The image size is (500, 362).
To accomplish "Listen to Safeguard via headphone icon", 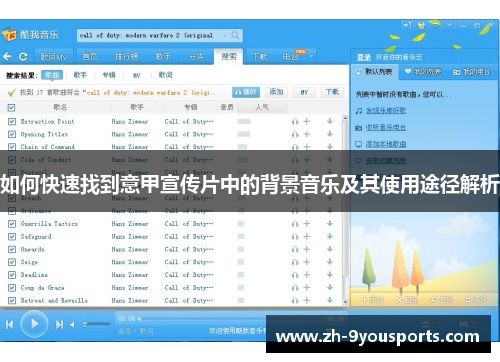I will 295,237.
